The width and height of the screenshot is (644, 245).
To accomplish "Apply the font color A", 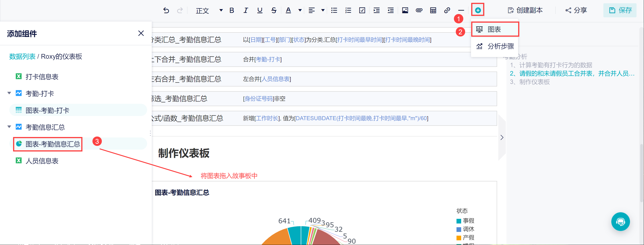I will (288, 10).
